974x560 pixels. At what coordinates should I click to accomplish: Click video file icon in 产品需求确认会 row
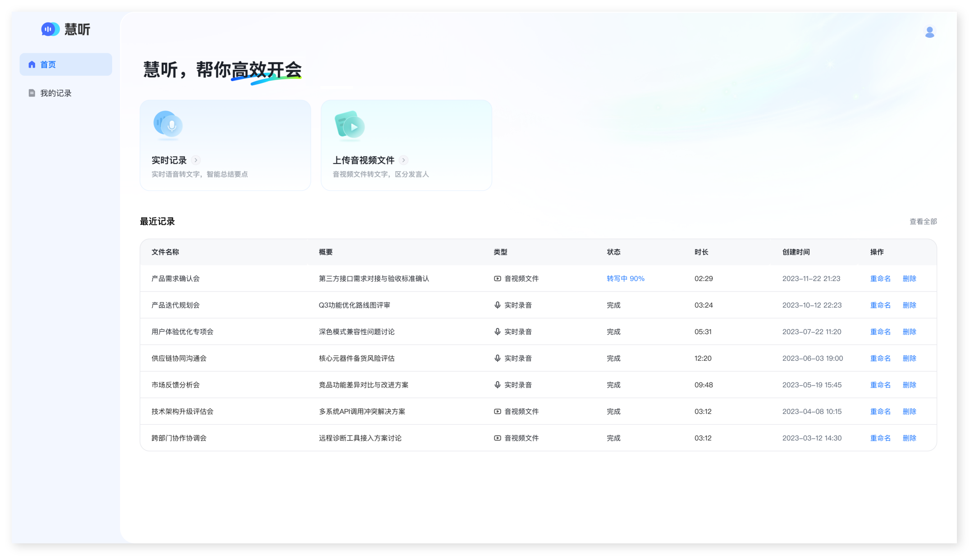[x=497, y=279]
